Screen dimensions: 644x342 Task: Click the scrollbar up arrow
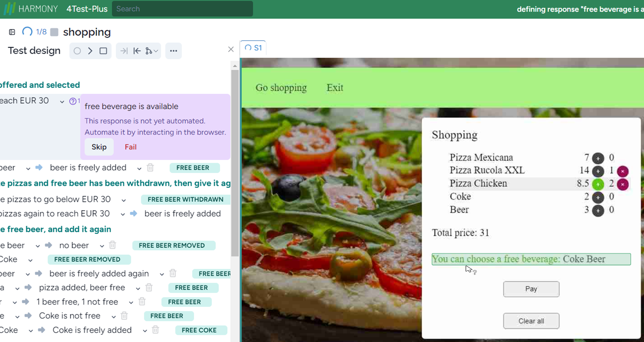click(x=235, y=66)
